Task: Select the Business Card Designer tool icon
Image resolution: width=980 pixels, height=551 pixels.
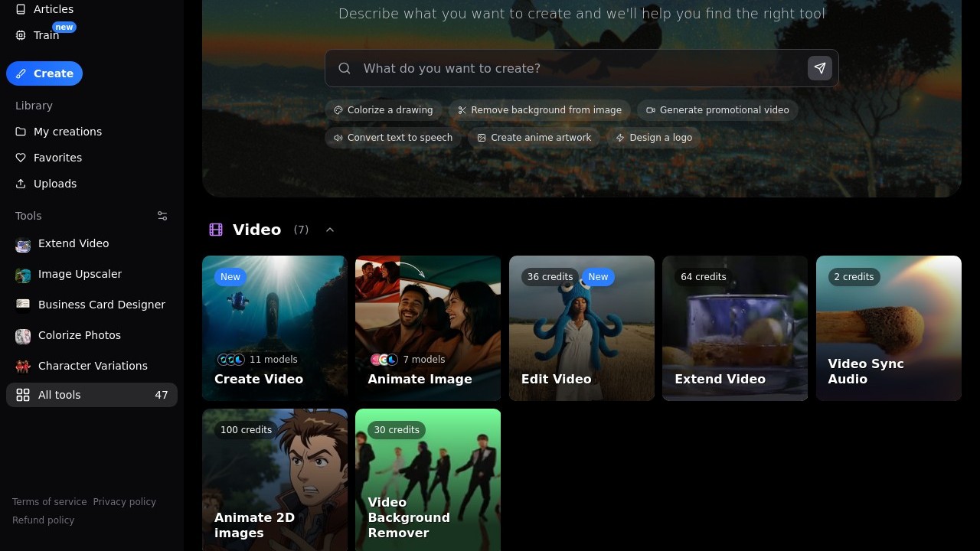Action: 23,305
